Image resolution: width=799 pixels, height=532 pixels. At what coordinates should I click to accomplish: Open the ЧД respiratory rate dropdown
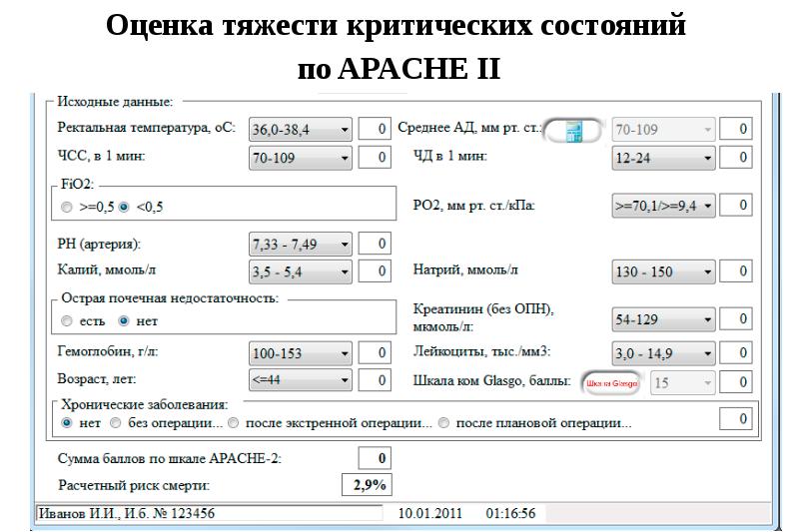pyautogui.click(x=707, y=158)
